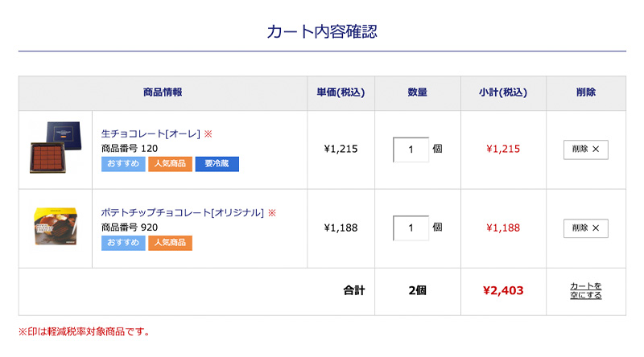Click the おすすめ tag on 生チョコレート
Screen dimensions: 644x357
tap(123, 164)
